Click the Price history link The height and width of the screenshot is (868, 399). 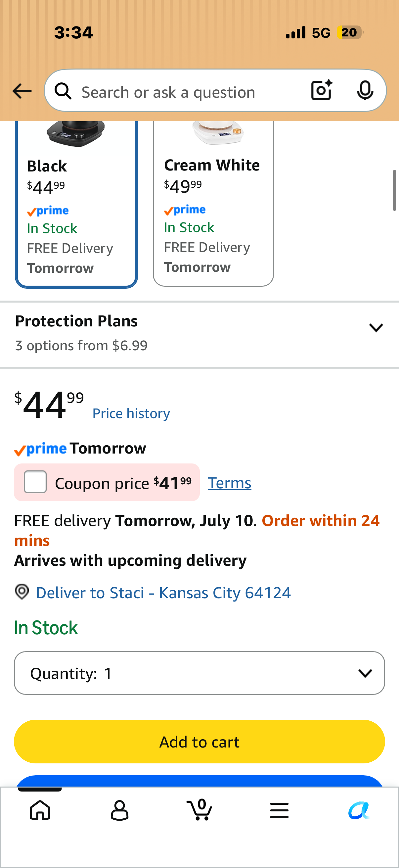131,413
